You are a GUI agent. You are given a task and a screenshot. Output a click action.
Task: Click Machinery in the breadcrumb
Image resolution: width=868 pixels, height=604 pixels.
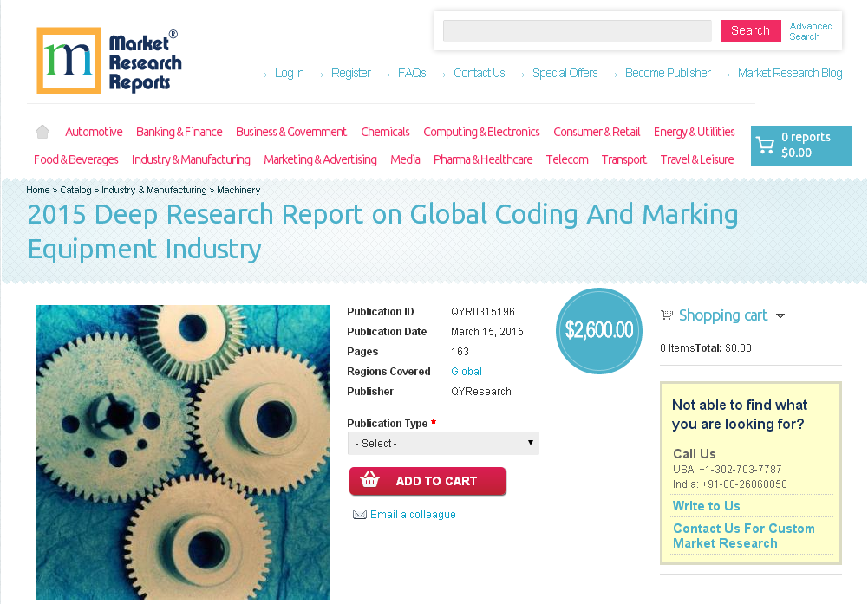(238, 190)
